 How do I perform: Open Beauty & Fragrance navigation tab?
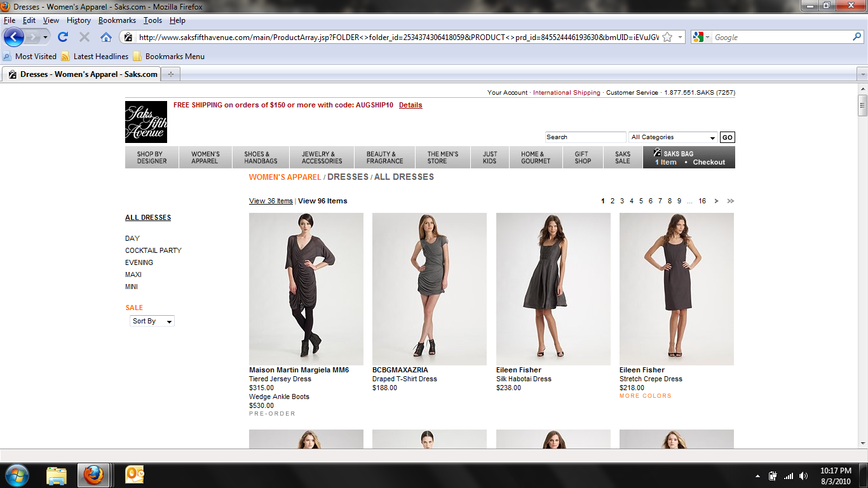(x=384, y=158)
